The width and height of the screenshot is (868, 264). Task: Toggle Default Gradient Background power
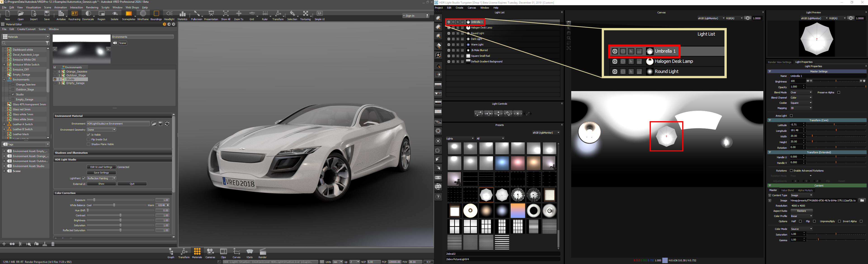click(x=448, y=62)
